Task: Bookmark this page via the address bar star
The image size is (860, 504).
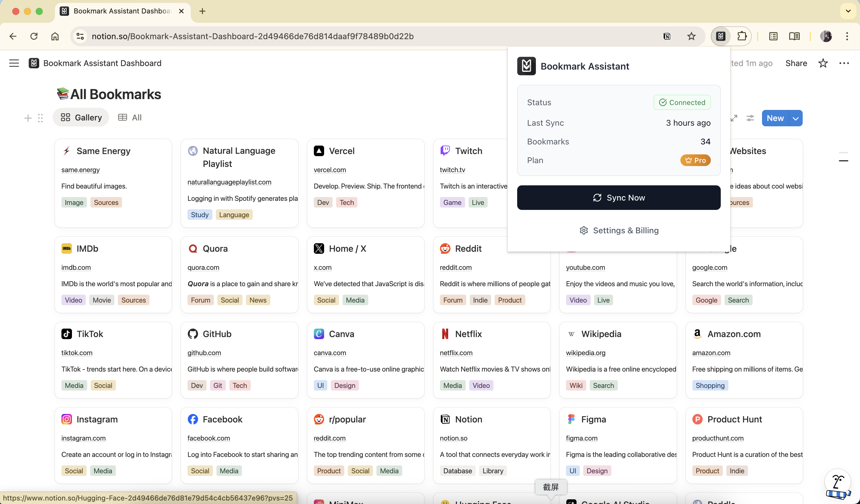Action: pos(692,36)
